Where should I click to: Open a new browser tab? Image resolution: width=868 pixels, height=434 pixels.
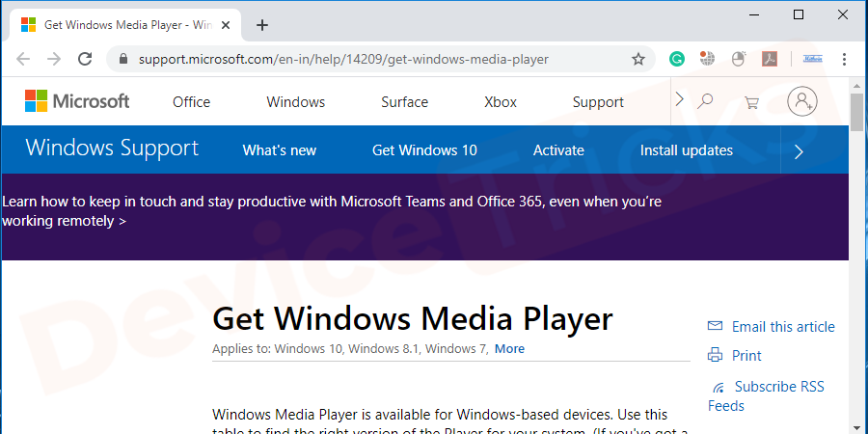click(x=262, y=25)
